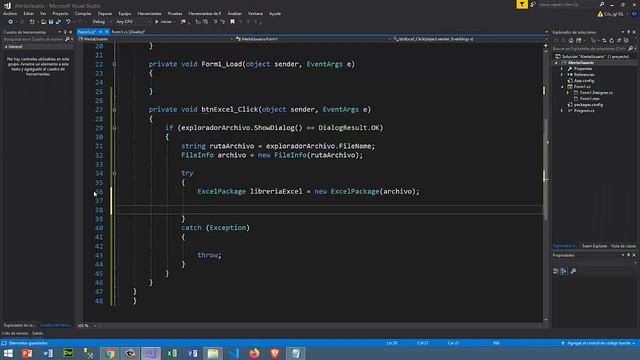Screen dimensions: 640x360
Task: Click the feedback notification flag icon
Action: tap(522, 4)
